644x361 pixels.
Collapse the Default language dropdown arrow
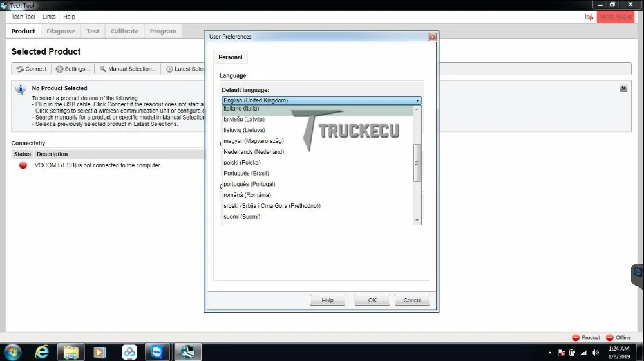coord(417,100)
